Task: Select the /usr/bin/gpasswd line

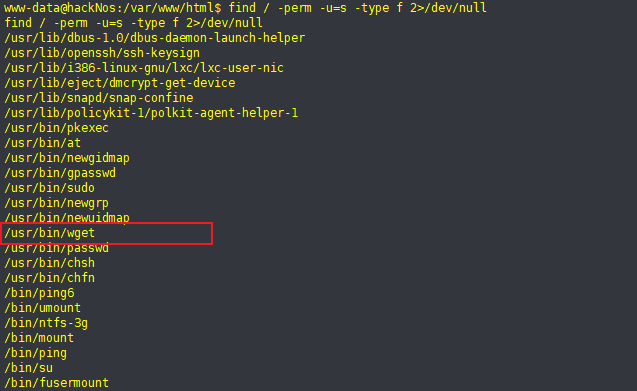Action: click(60, 173)
